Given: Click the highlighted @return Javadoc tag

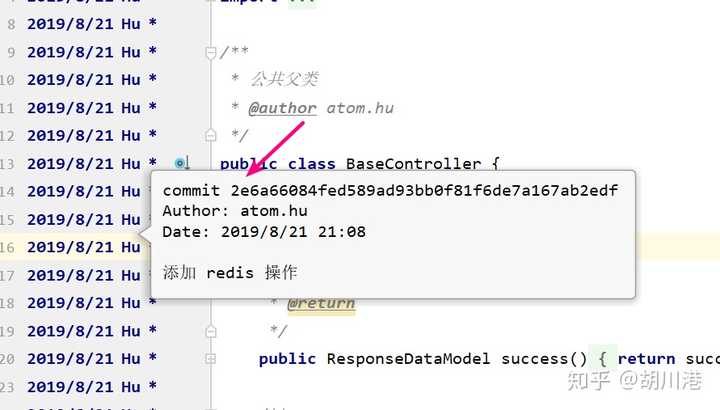Looking at the screenshot, I should pos(321,303).
